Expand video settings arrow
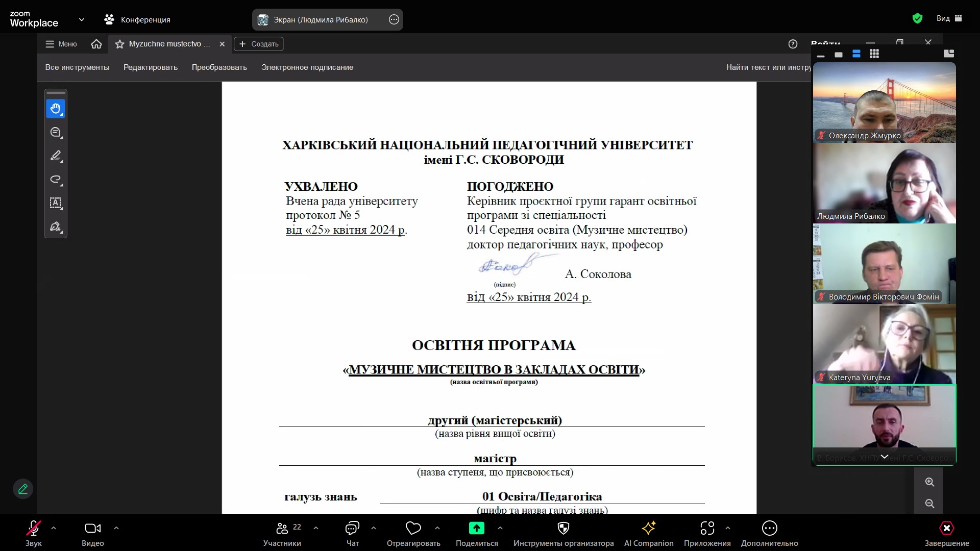The height and width of the screenshot is (551, 980). pos(116,528)
